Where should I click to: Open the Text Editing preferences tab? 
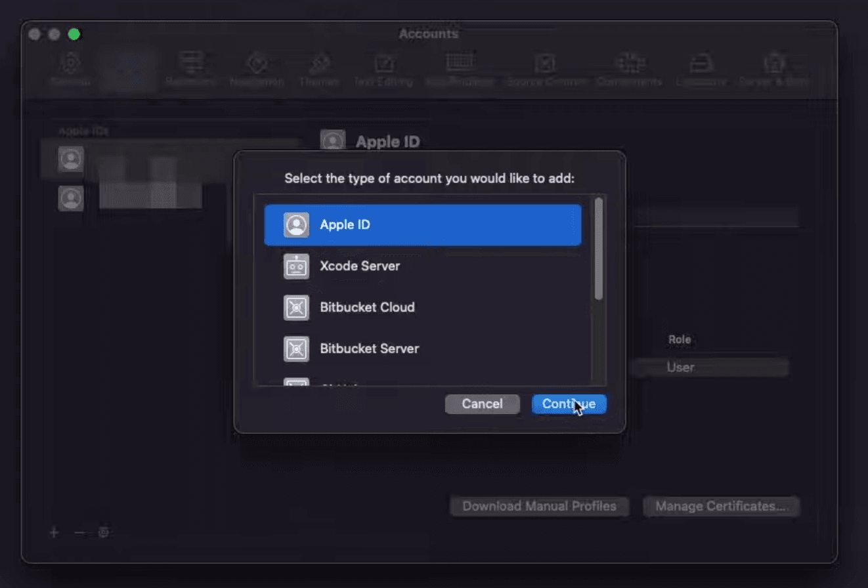coord(383,70)
